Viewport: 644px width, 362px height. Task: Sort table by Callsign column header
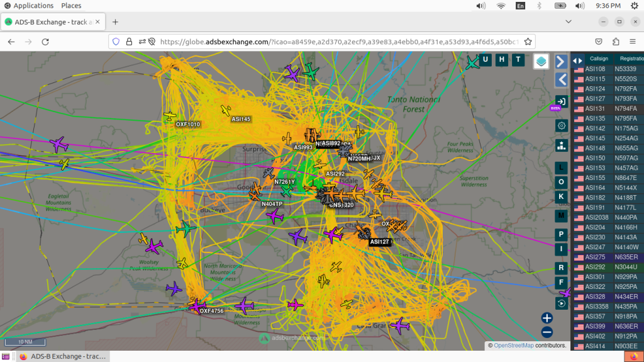(599, 59)
